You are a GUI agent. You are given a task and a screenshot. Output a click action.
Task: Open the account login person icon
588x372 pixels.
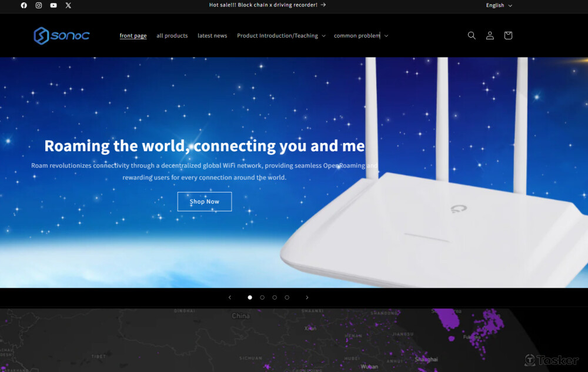[x=490, y=35]
